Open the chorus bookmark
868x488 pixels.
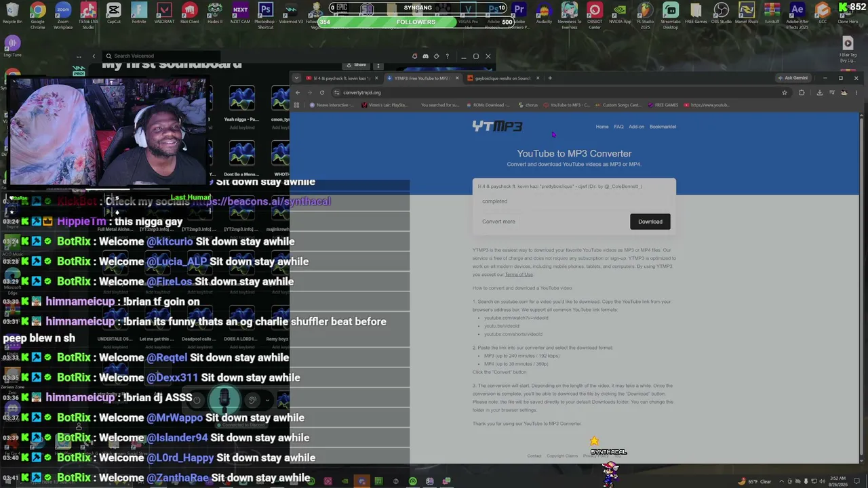pos(529,105)
